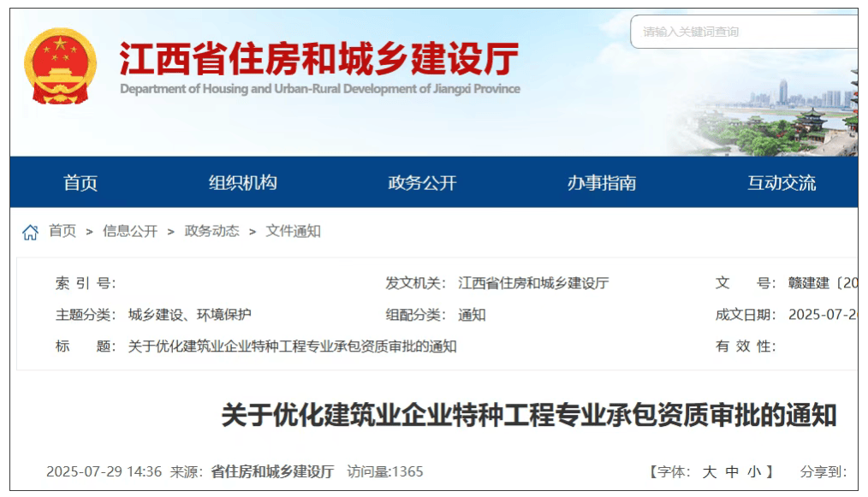Select 办事指南 in the navigation bar
The width and height of the screenshot is (868, 497).
[601, 183]
